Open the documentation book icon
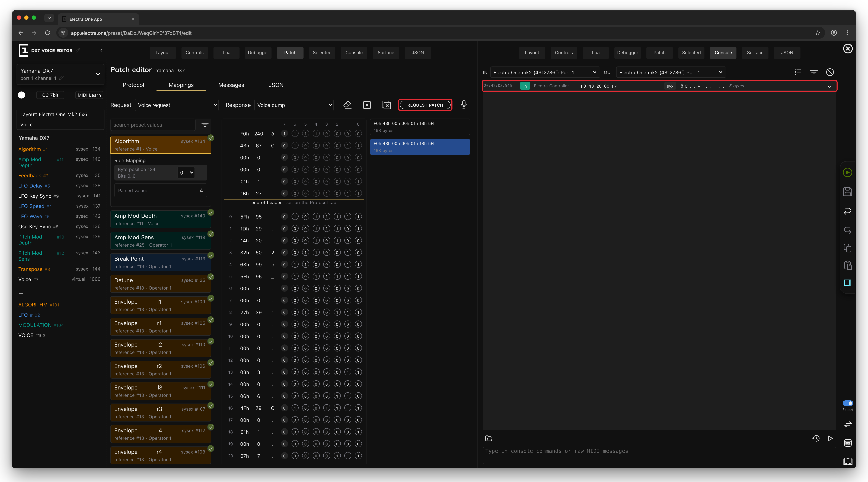 (848, 461)
